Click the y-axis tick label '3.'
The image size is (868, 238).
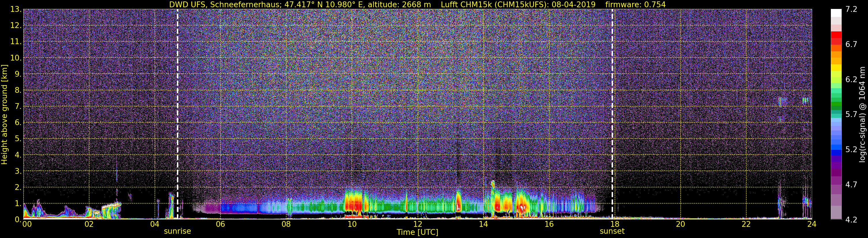18,171
